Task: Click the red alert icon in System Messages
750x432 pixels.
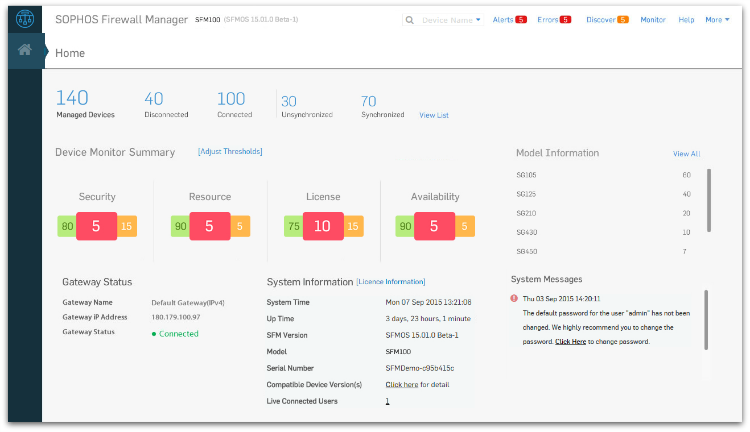Action: tap(514, 298)
